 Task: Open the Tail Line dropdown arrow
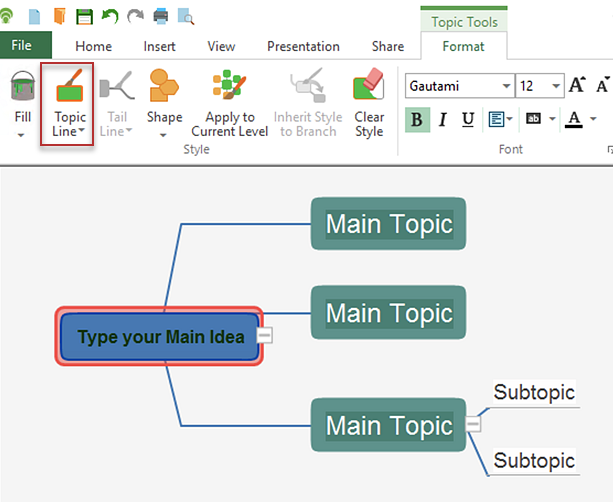click(129, 130)
